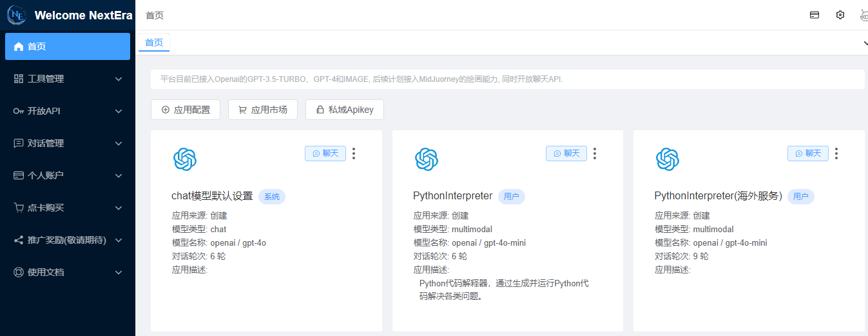Open more options for PythonInterpreter(海外服务) card
Image resolution: width=868 pixels, height=336 pixels.
[x=836, y=153]
